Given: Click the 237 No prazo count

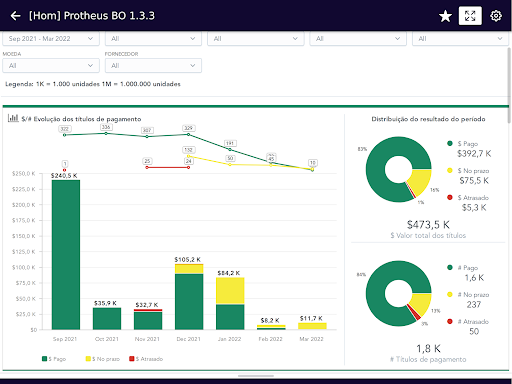Looking at the screenshot, I should pos(474,304).
